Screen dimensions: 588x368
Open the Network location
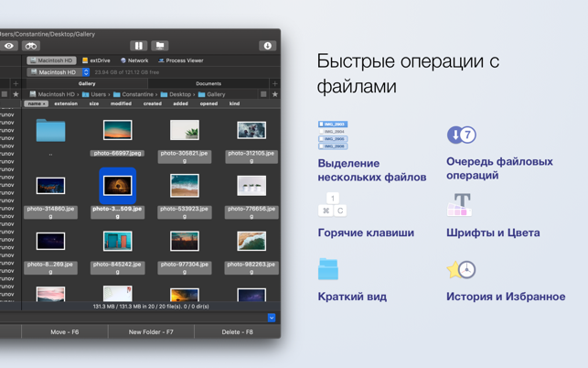(134, 60)
